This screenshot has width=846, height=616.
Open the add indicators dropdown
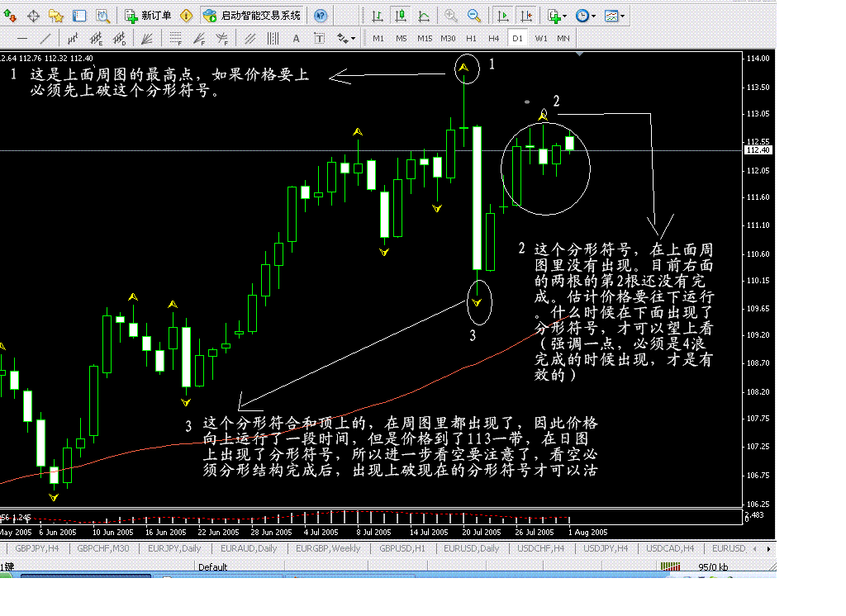557,16
